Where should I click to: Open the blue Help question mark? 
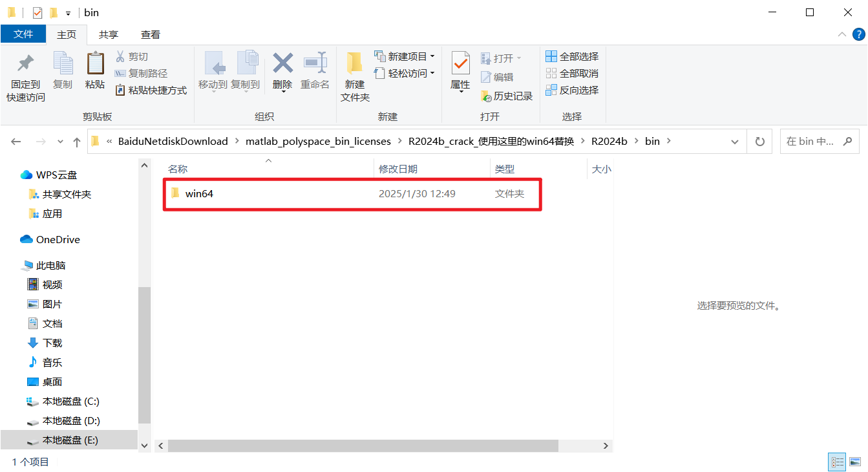(x=859, y=34)
